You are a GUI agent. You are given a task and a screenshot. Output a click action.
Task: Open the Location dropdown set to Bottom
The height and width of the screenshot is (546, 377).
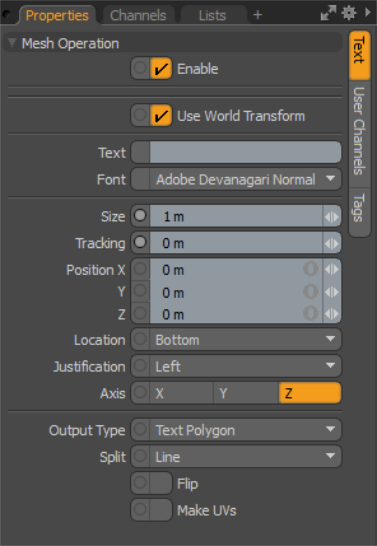coord(245,340)
